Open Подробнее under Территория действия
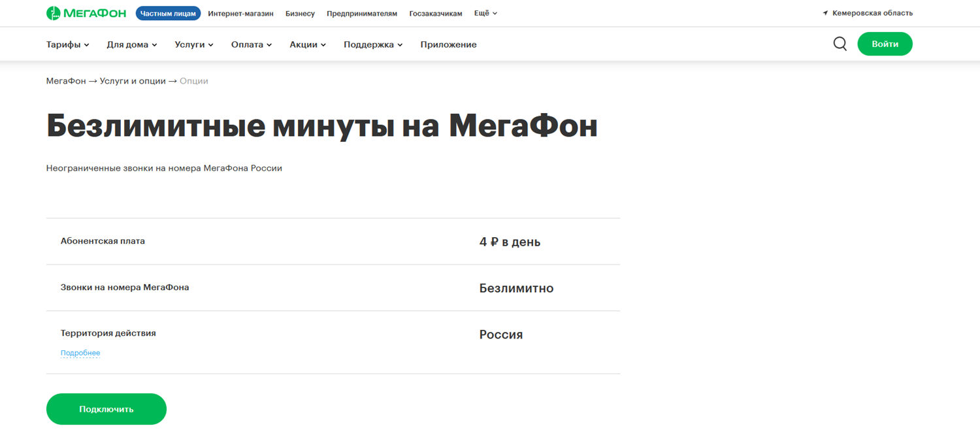The height and width of the screenshot is (443, 980). pyautogui.click(x=80, y=353)
